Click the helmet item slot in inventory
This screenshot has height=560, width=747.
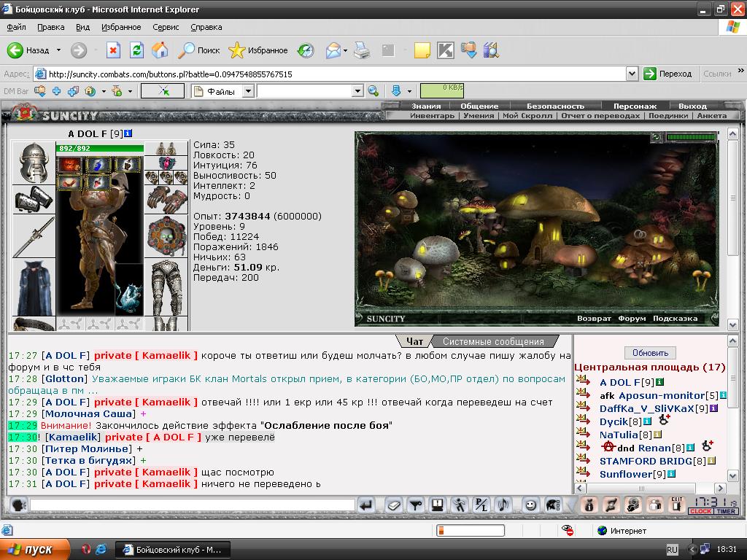click(x=34, y=163)
